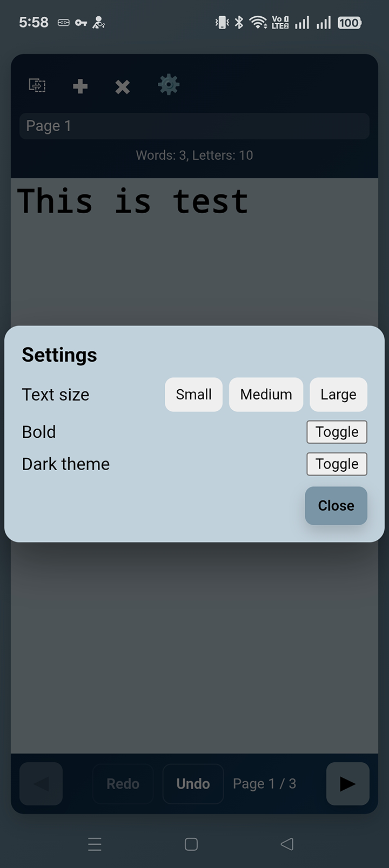The height and width of the screenshot is (868, 389).
Task: Click the move page icon in toolbar
Action: (x=37, y=85)
